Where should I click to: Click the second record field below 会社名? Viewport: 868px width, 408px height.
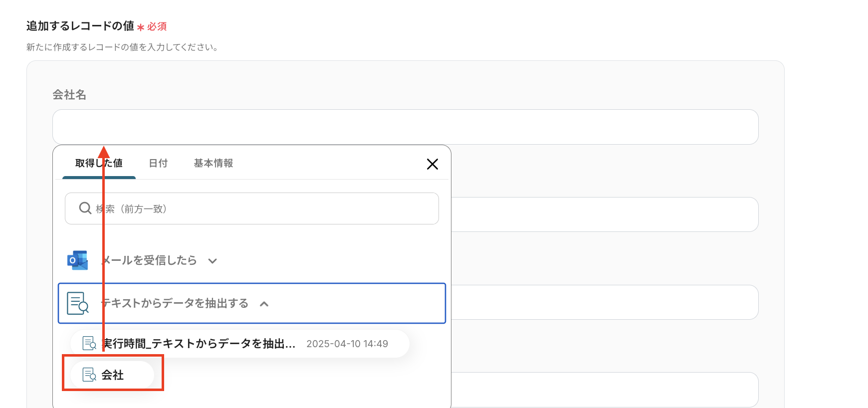click(604, 214)
